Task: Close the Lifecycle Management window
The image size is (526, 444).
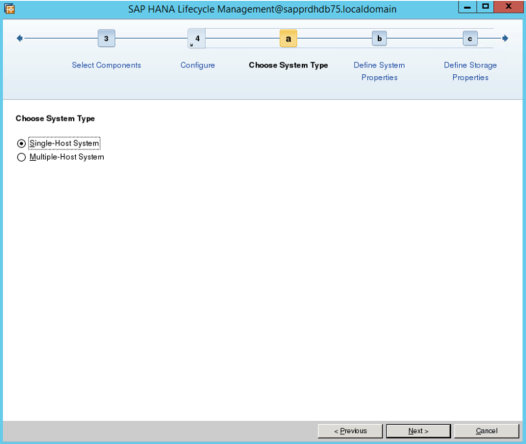Action: click(509, 7)
